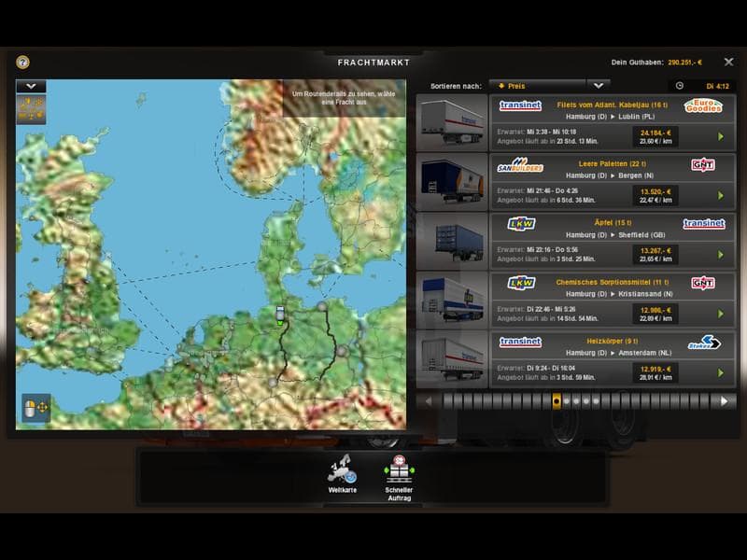
Task: Click the GNT logo on Sorptionsmittel offer
Action: point(703,284)
